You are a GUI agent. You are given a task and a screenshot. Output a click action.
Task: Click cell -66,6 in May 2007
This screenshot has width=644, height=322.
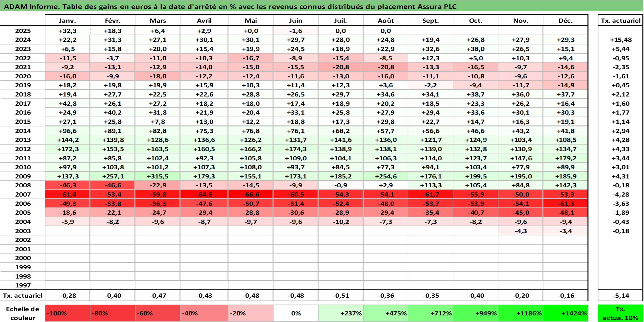pos(250,194)
